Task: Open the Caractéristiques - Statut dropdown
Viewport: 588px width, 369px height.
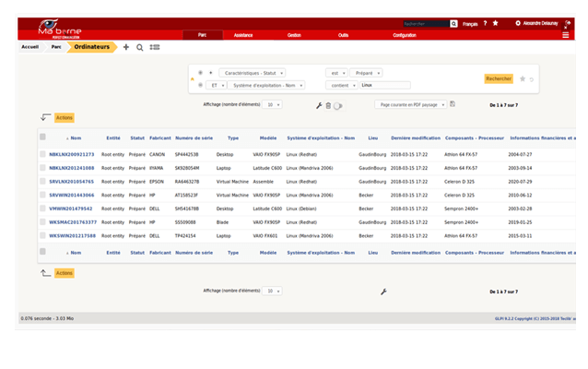Action: [252, 73]
